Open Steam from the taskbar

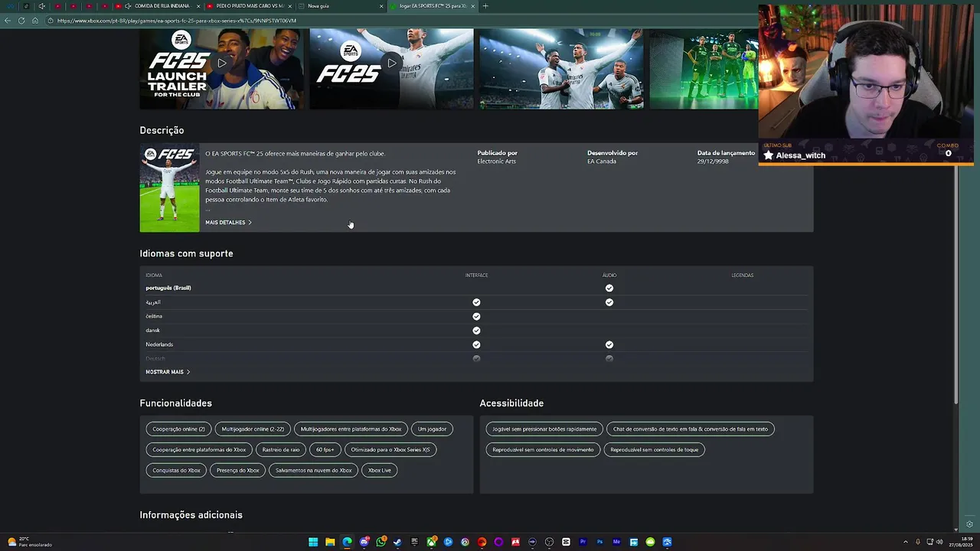pos(397,543)
